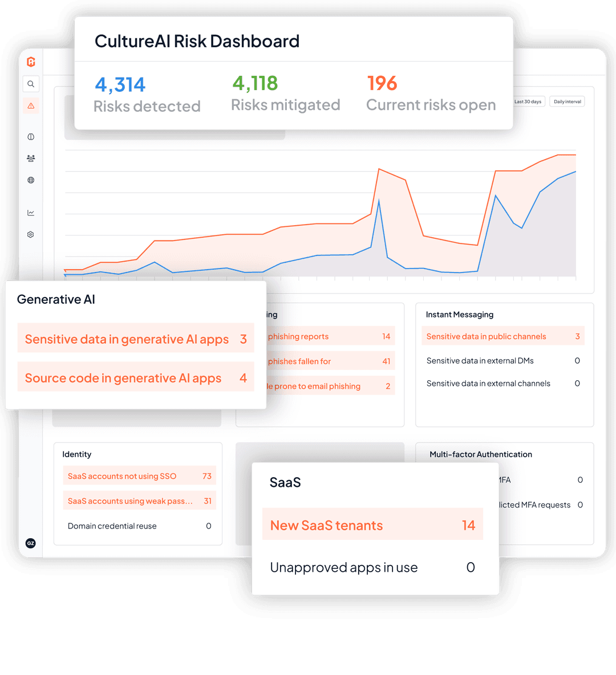Open Source code in generative AI apps
Viewport: 616px width, 675px height.
(x=136, y=377)
